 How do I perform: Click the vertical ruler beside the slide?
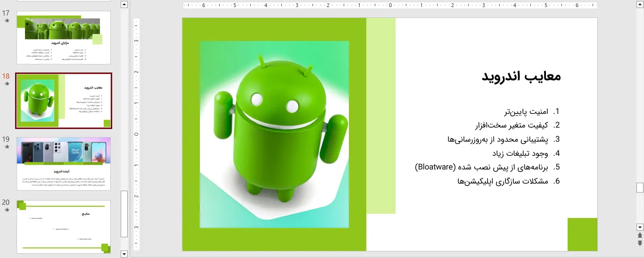coord(137,135)
